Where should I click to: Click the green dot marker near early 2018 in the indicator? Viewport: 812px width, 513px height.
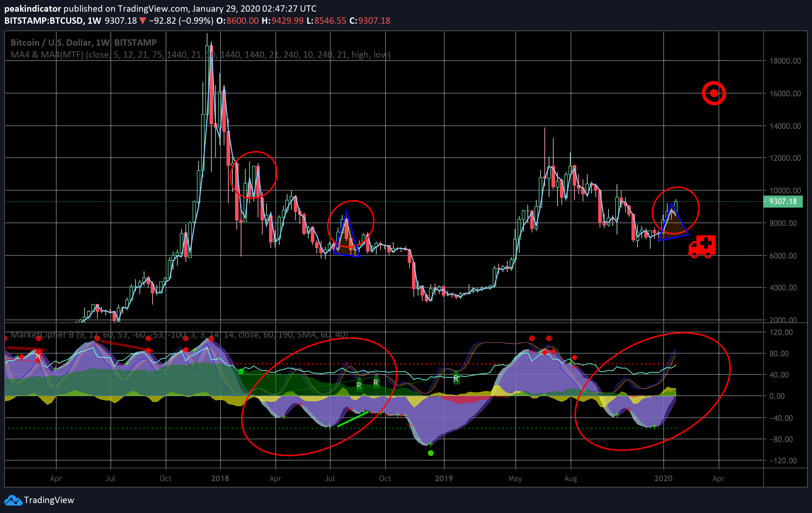(241, 372)
